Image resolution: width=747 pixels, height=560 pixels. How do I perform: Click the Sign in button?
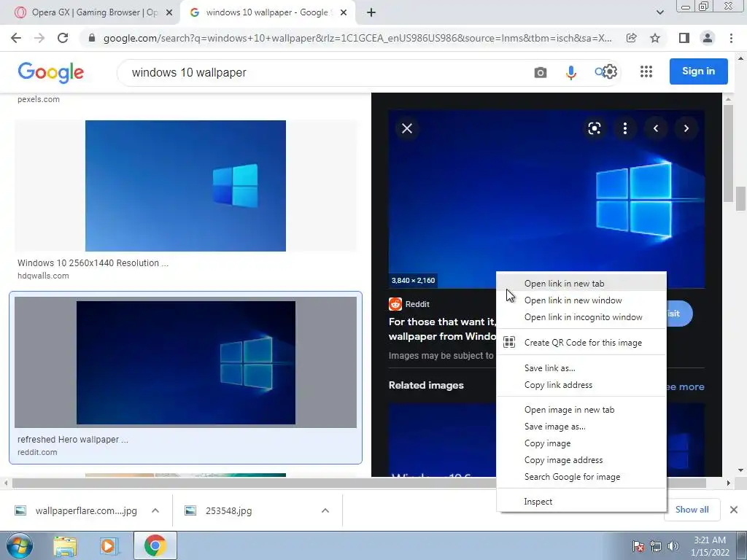tap(698, 71)
